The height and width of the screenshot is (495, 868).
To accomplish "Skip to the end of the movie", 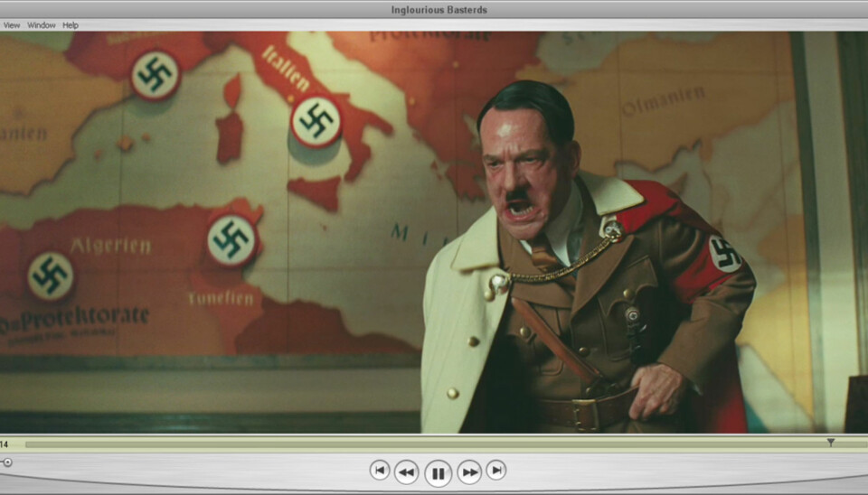I will 496,470.
